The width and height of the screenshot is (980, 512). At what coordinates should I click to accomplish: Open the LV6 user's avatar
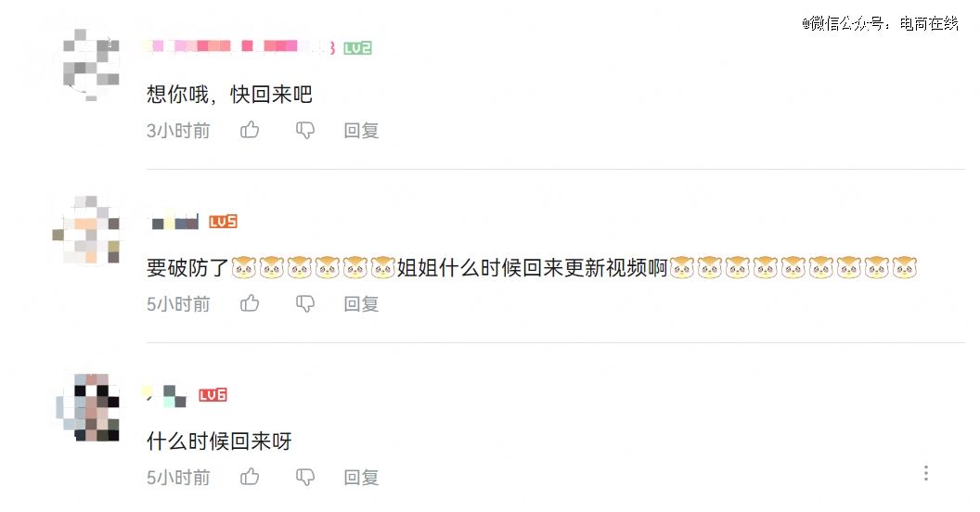87,408
